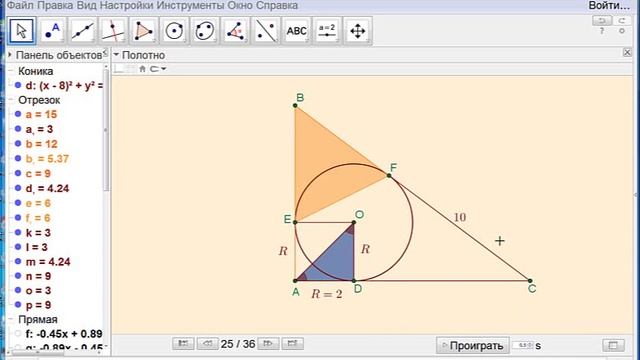Open the help question mark icon
This screenshot has height=360, width=640.
point(602,31)
